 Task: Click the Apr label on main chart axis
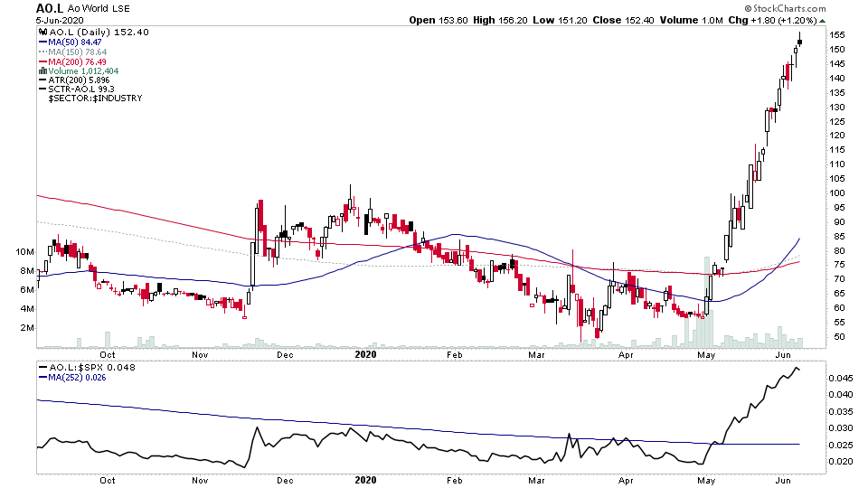click(626, 354)
